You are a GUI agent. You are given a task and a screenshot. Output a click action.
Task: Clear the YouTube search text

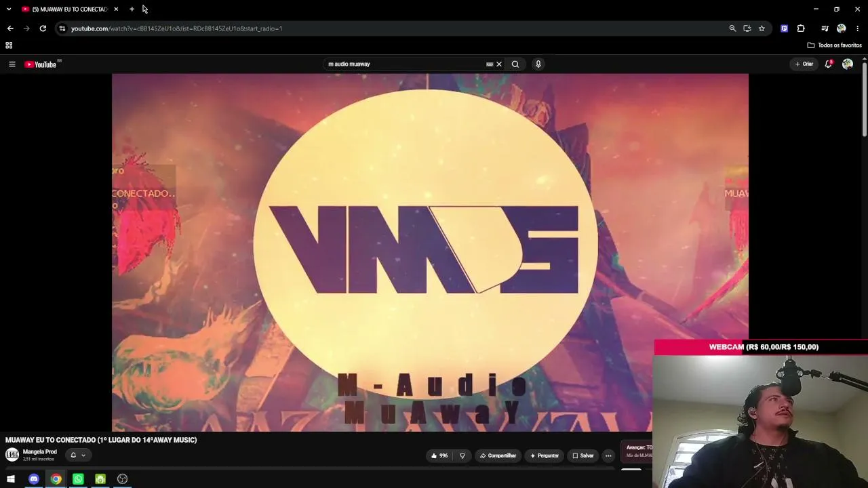pos(499,64)
